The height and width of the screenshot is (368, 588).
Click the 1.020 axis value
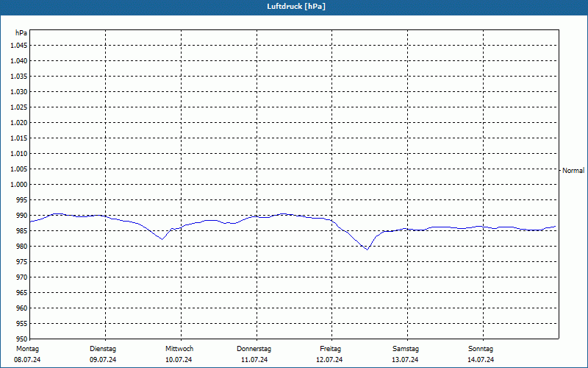point(19,122)
